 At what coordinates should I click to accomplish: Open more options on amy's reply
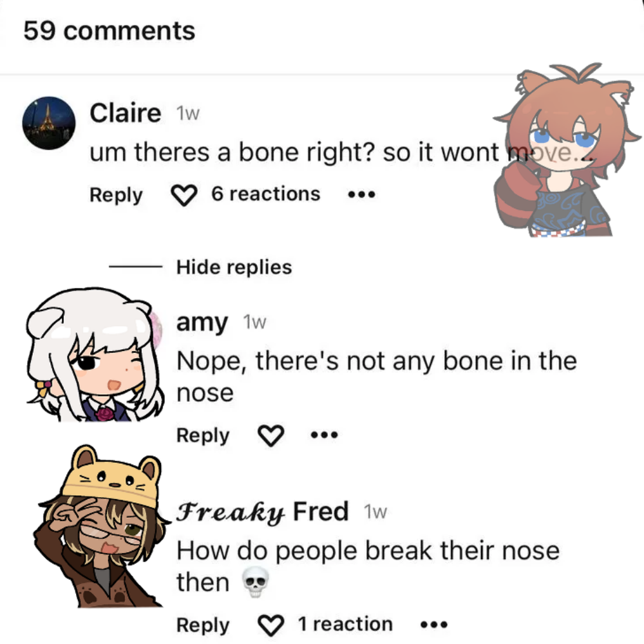tap(325, 435)
